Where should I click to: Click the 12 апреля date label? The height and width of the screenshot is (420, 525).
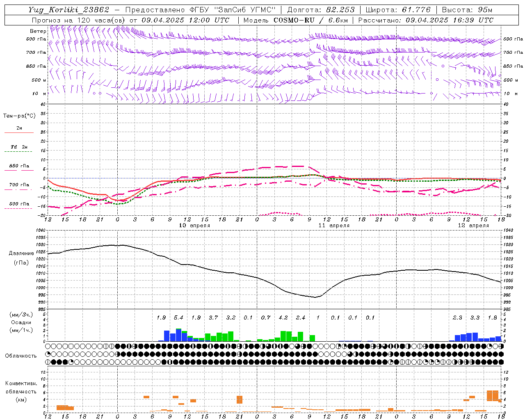pyautogui.click(x=473, y=226)
